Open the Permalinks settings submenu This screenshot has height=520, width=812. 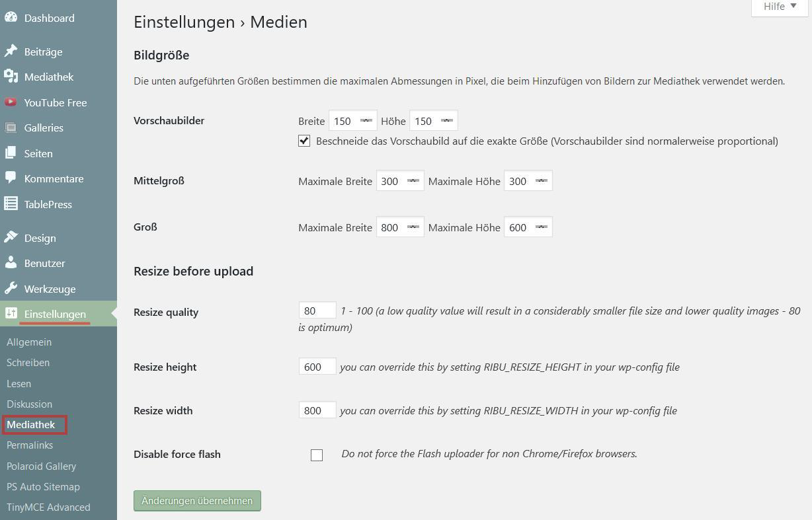(30, 445)
